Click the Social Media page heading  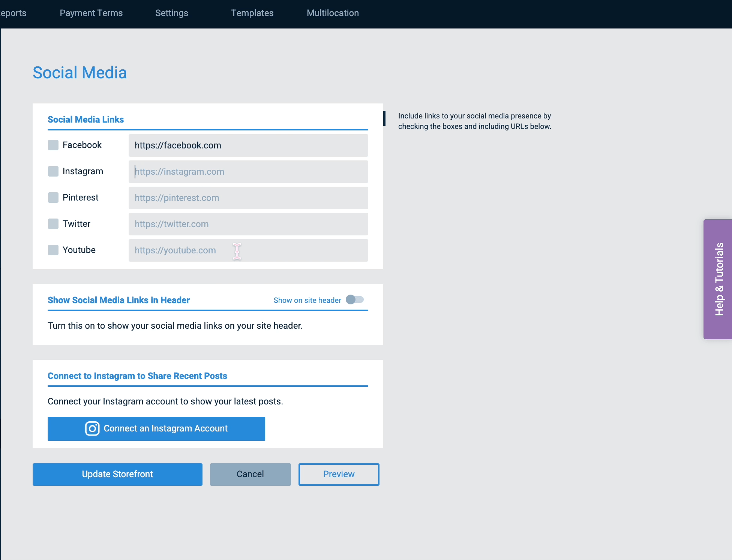(79, 73)
